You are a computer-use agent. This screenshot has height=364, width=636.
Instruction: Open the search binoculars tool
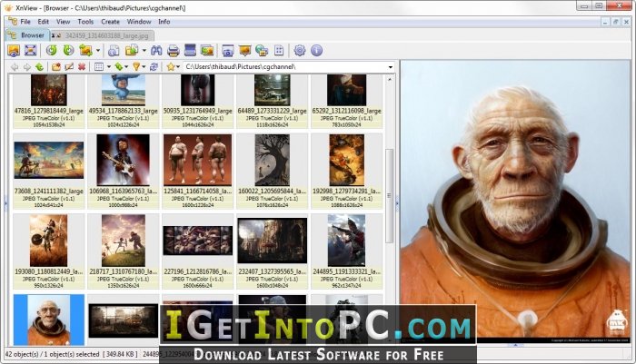click(156, 50)
